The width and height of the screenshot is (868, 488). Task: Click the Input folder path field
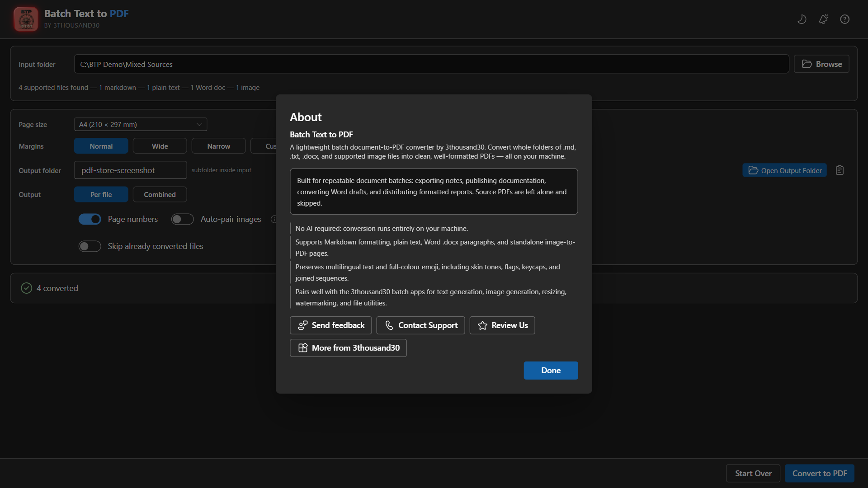tap(431, 64)
